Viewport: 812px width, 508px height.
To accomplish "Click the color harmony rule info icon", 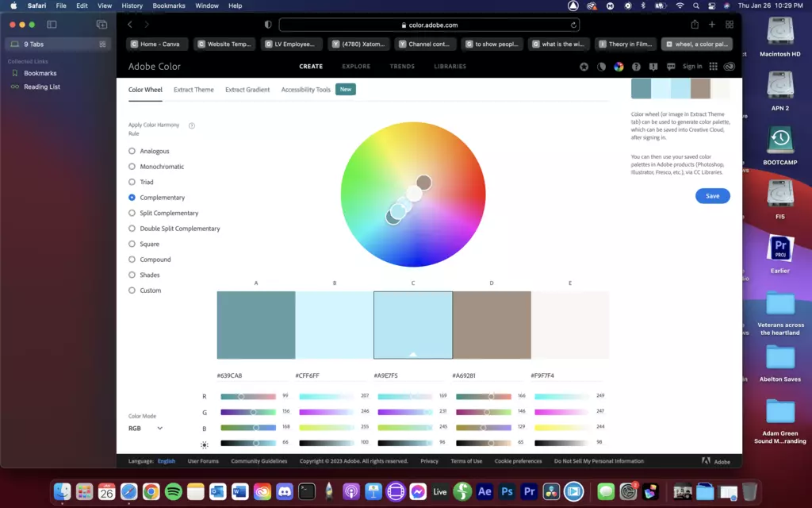I will (192, 125).
